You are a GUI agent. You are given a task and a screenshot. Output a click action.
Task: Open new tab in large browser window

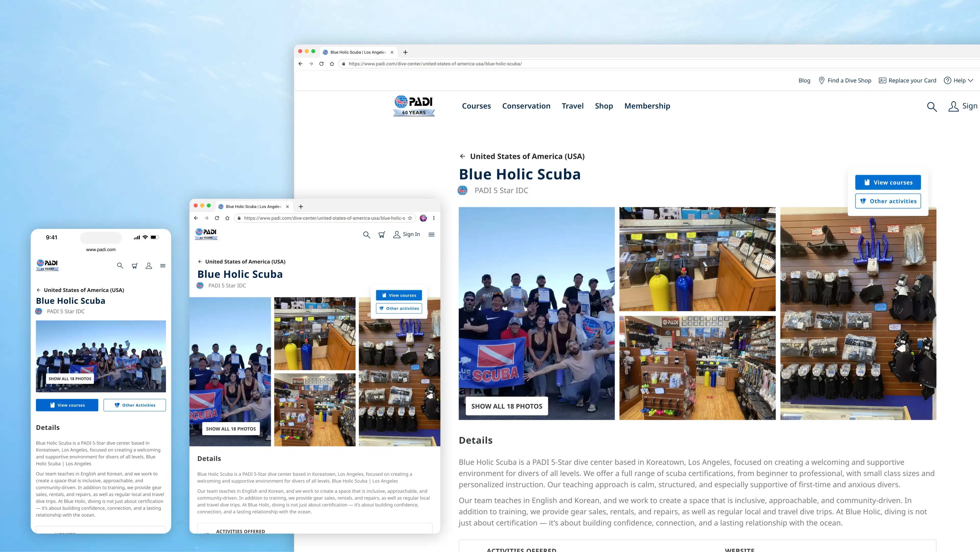pos(405,52)
